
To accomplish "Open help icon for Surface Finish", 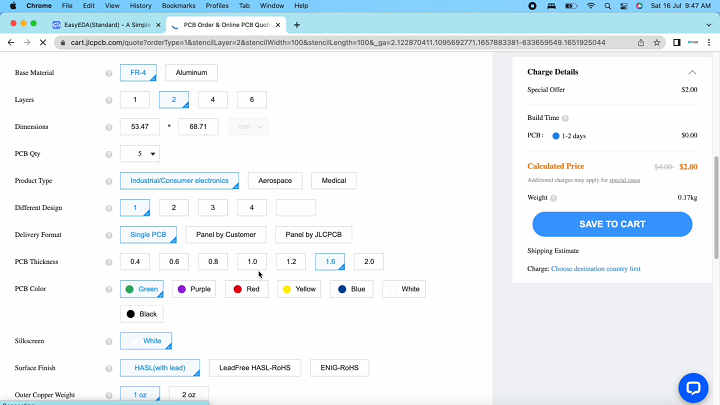I will pos(109,368).
